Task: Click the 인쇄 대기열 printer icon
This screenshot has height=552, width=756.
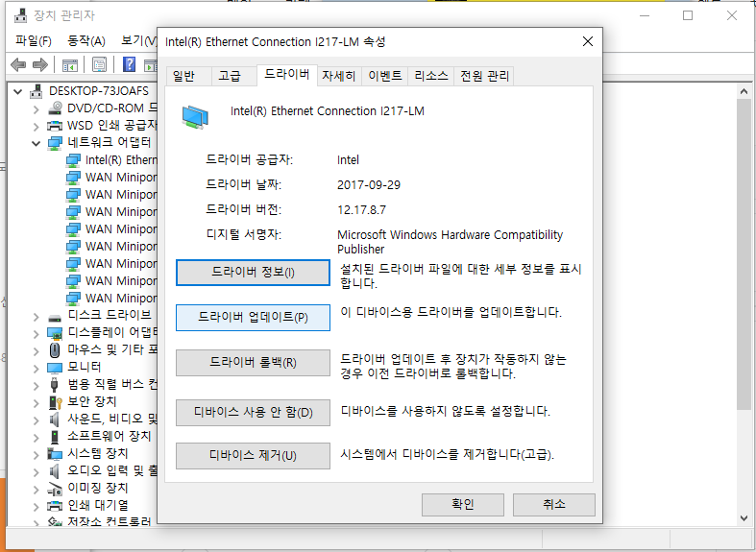Action: (55, 506)
